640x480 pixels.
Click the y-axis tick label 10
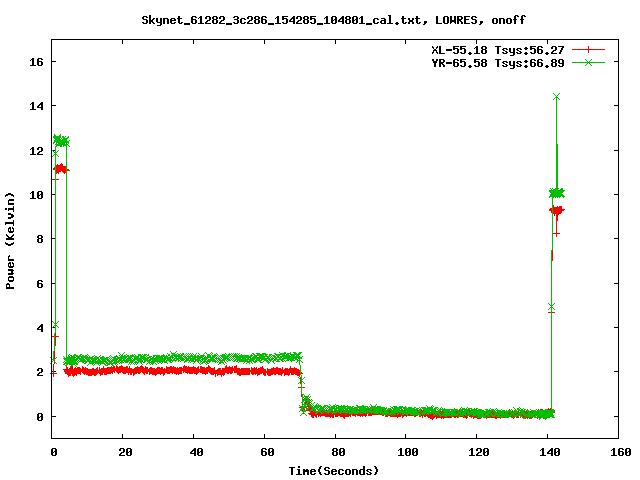pos(36,195)
